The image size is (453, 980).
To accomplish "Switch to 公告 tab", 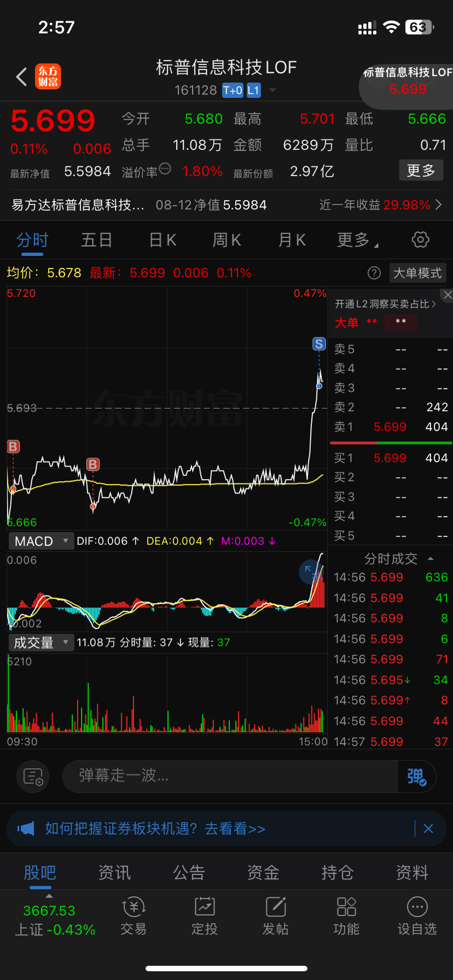I will pos(189,872).
